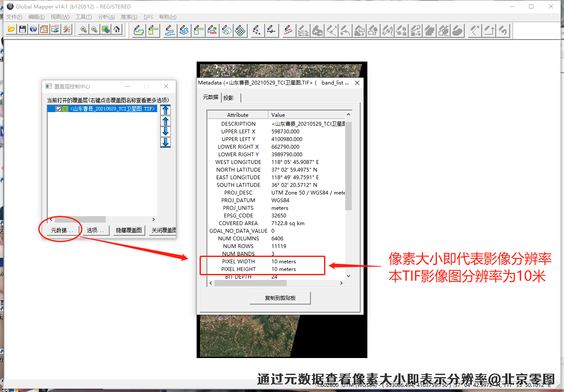Open the Configuration wrench-and-tools icon

(x=67, y=29)
